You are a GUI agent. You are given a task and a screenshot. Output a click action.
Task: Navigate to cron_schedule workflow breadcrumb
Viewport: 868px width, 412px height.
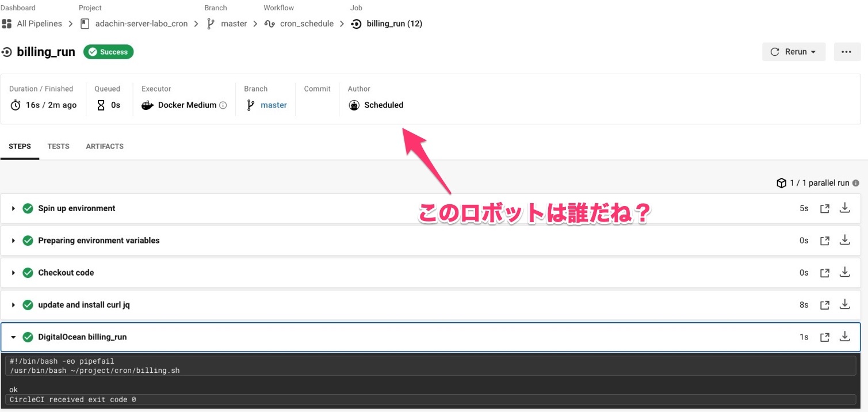(x=307, y=24)
